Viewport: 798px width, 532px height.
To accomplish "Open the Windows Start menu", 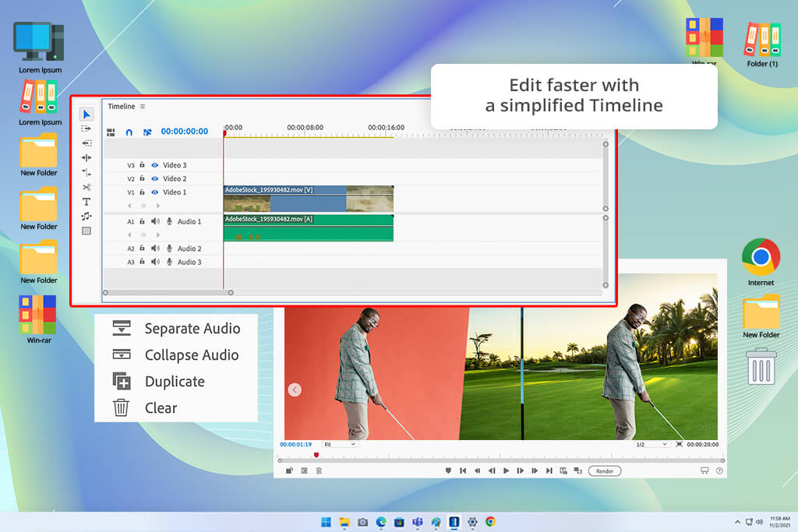I will tap(326, 522).
